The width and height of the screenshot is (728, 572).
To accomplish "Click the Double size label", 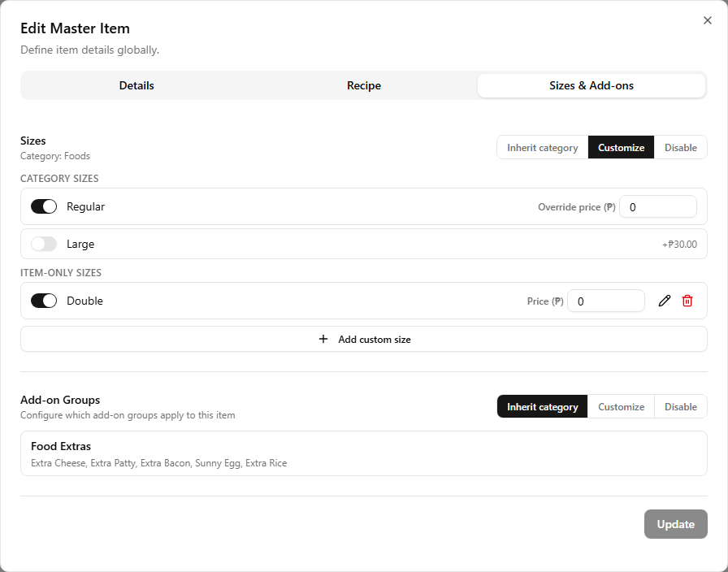I will click(84, 301).
